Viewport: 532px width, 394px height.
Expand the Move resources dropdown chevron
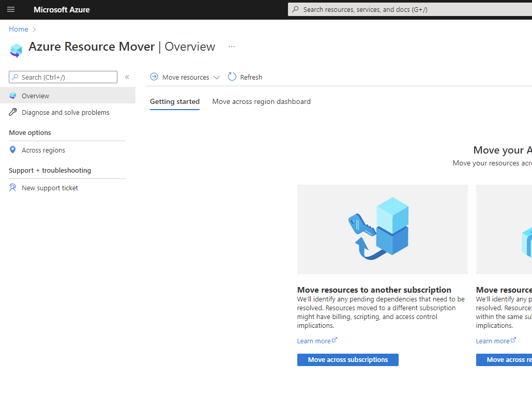click(217, 78)
